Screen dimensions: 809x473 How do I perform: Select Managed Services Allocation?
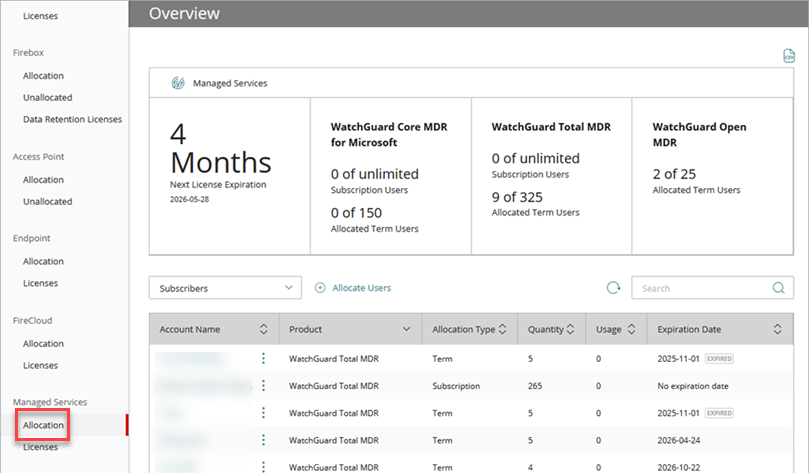pos(43,425)
